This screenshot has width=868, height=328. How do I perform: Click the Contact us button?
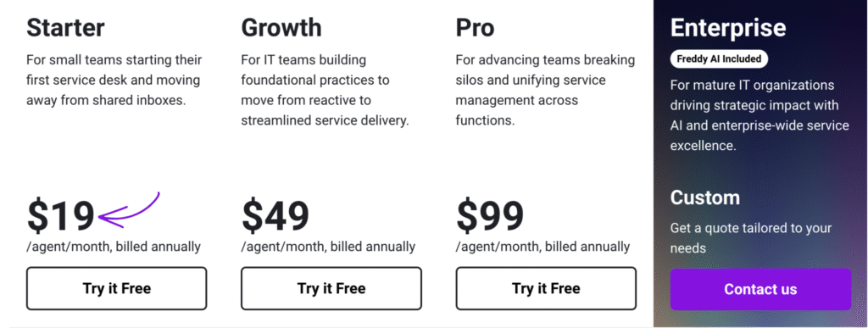pos(760,289)
